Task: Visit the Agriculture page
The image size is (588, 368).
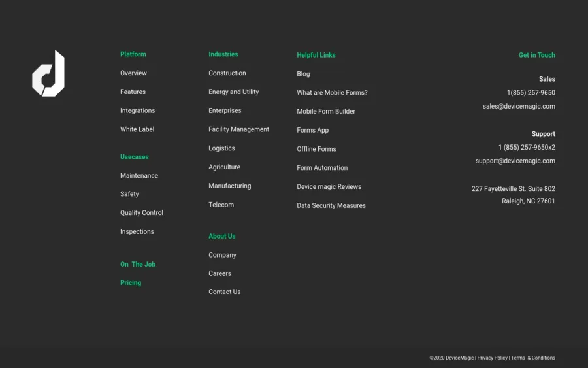Action: click(x=224, y=167)
